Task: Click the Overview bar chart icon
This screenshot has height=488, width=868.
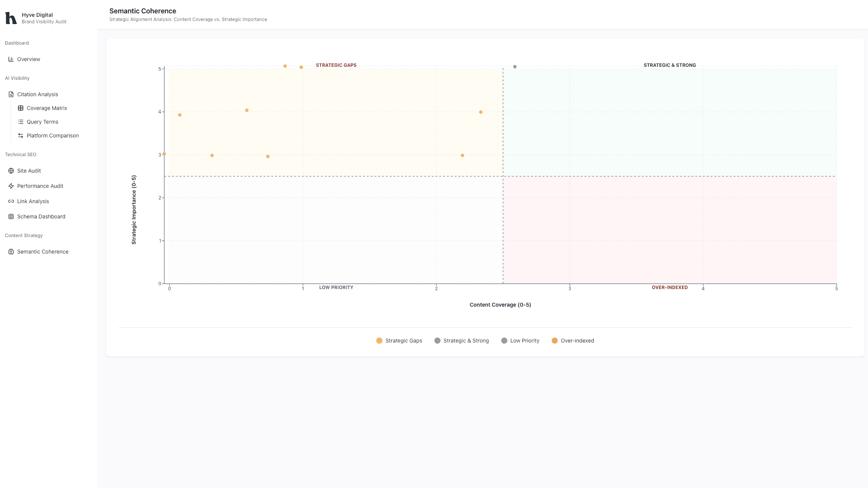Action: point(11,59)
